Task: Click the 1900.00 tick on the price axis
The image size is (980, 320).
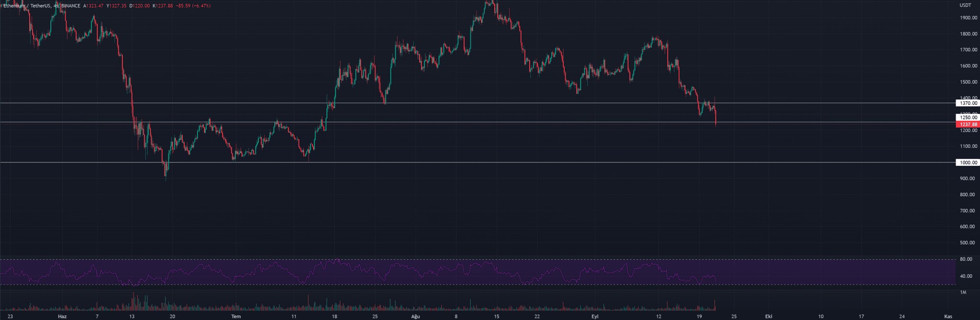Action: (968, 18)
